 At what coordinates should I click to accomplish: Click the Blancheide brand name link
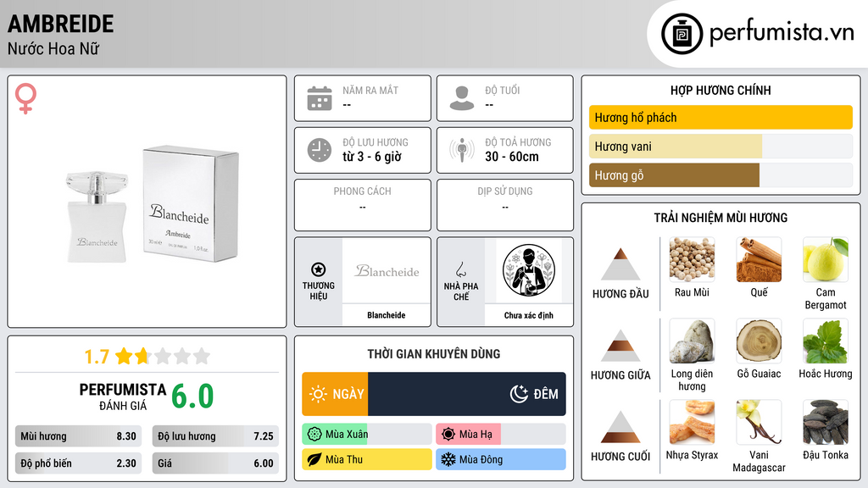click(387, 315)
